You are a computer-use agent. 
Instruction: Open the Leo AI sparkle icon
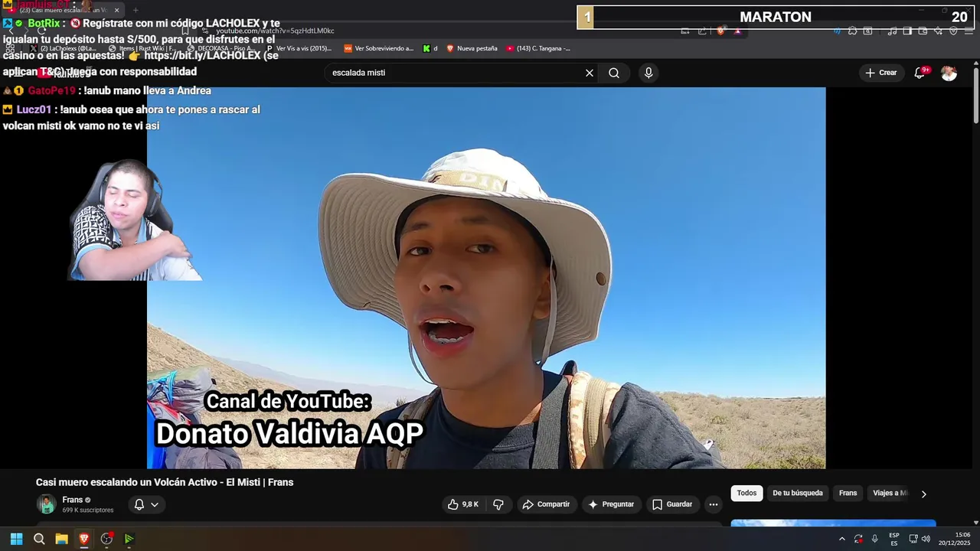pyautogui.click(x=938, y=31)
